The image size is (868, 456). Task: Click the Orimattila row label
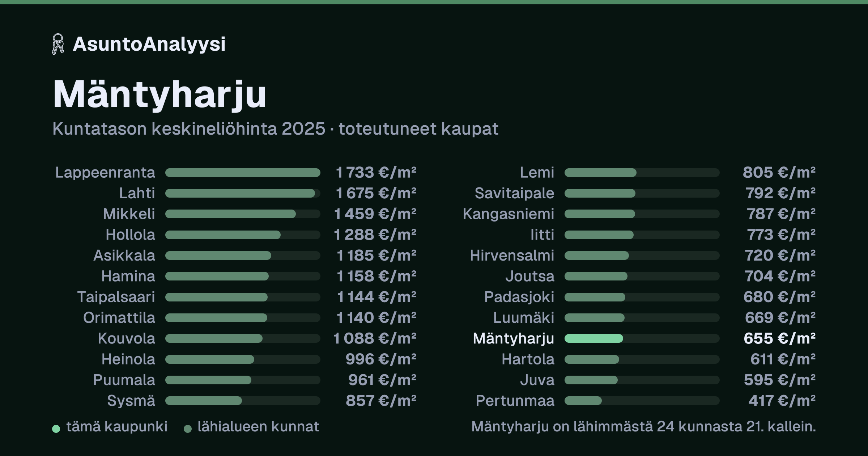pyautogui.click(x=119, y=318)
